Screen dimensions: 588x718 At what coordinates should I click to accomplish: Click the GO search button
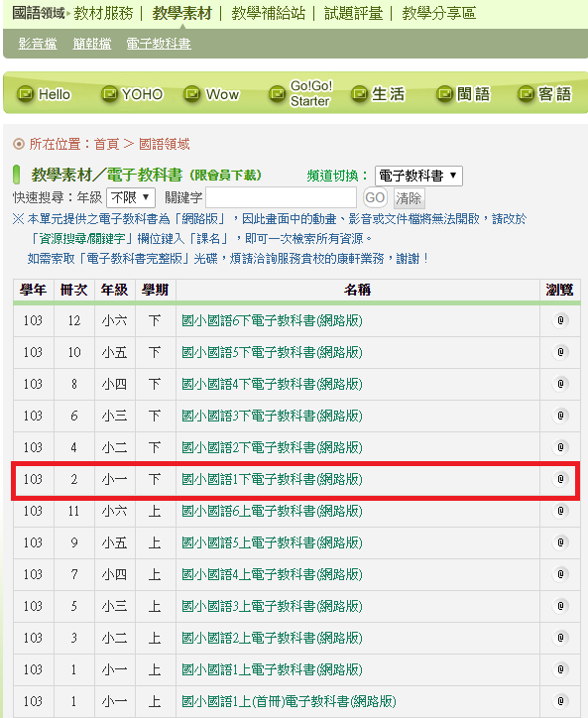[375, 197]
